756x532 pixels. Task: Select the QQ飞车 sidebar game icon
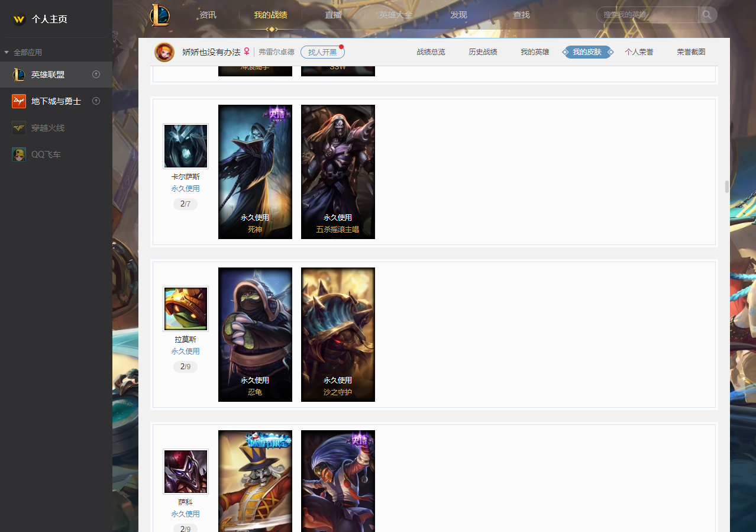[x=19, y=154]
